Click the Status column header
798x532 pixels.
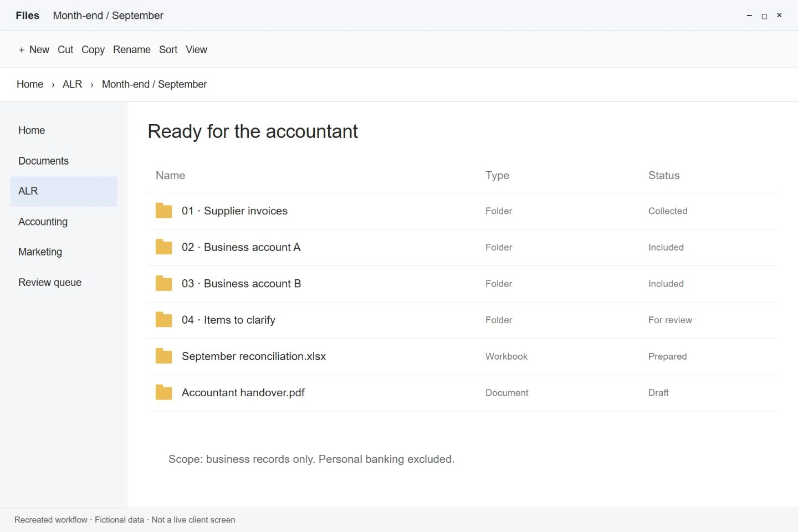664,175
